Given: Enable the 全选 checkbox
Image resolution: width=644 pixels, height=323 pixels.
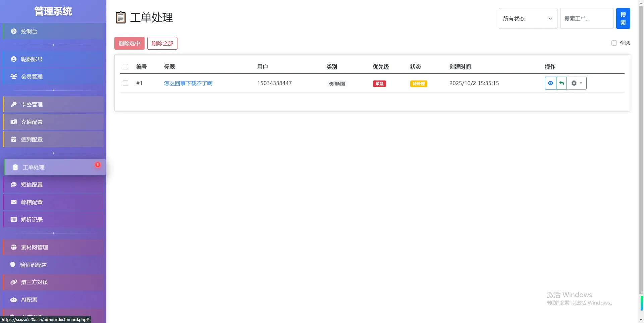Looking at the screenshot, I should [x=614, y=43].
